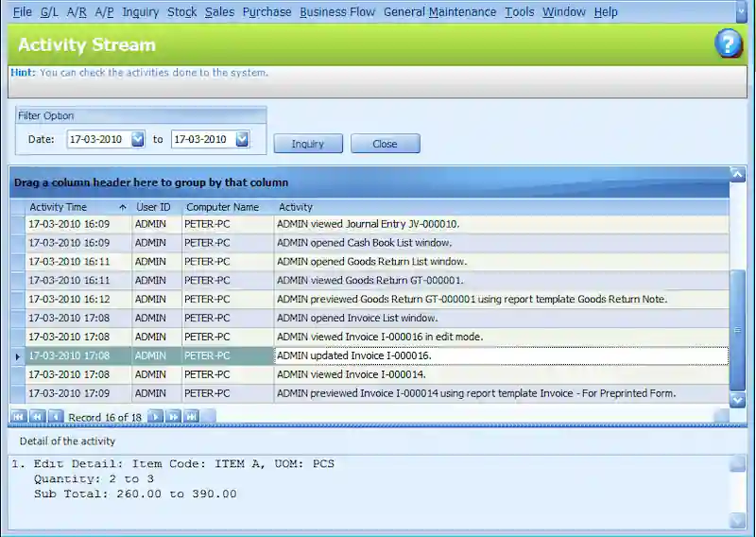Click the row selector of the 16:09 Journal Entry row
The image size is (756, 537).
(x=18, y=224)
